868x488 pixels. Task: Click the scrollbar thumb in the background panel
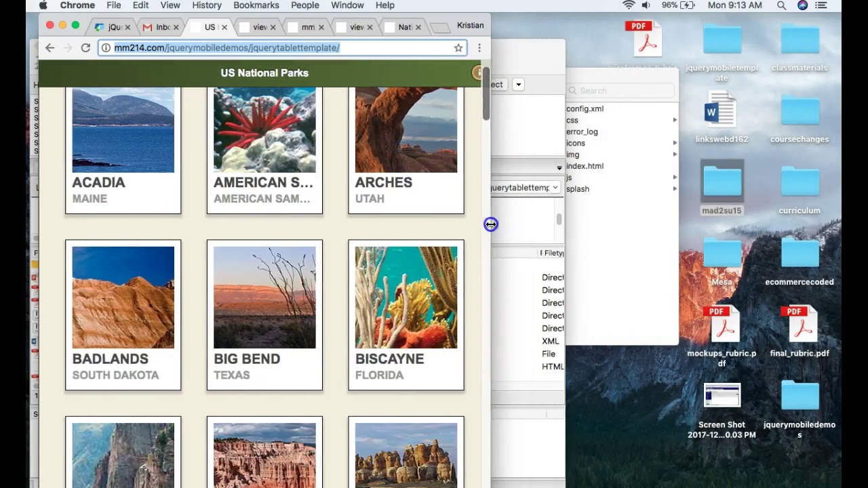pos(559,219)
